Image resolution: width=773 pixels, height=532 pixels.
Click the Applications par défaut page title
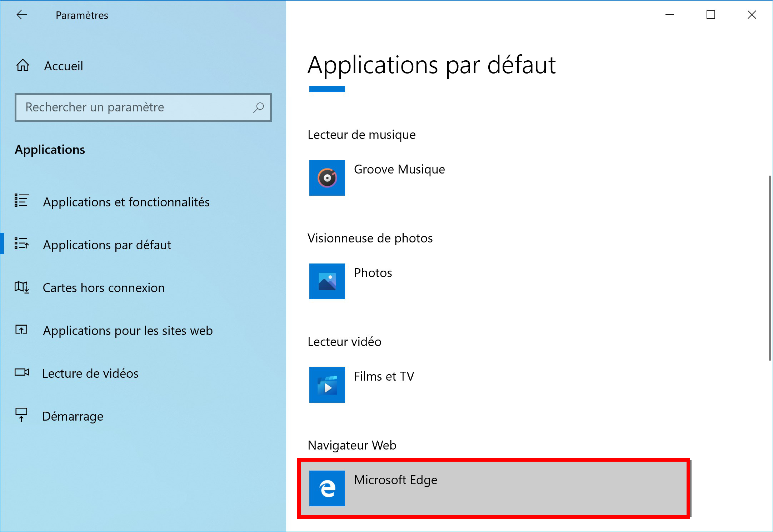click(432, 65)
